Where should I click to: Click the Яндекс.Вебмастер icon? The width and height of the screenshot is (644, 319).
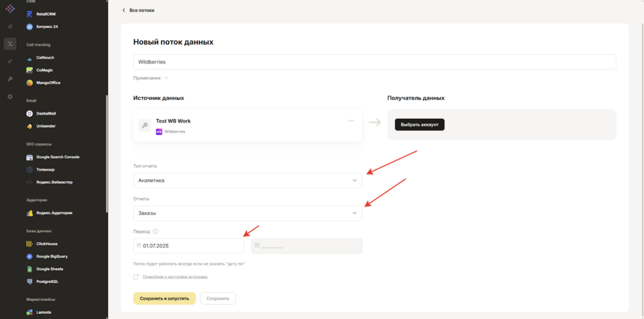point(30,182)
